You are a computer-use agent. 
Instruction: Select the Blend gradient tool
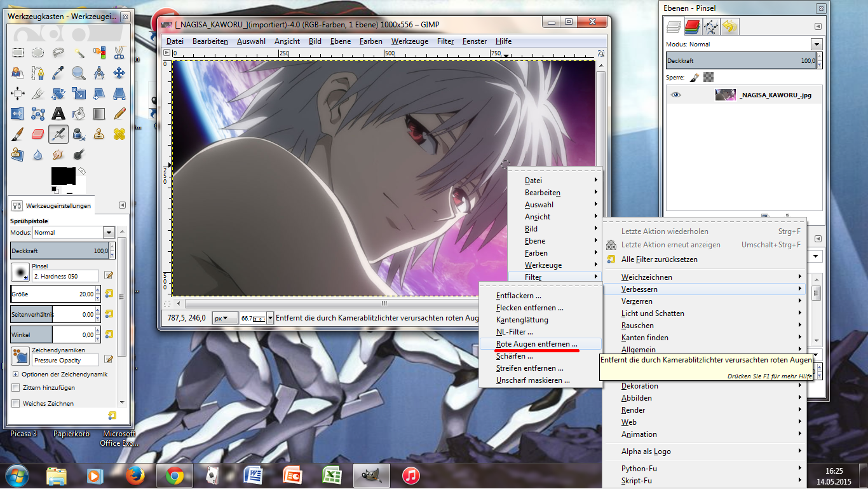pyautogui.click(x=99, y=114)
